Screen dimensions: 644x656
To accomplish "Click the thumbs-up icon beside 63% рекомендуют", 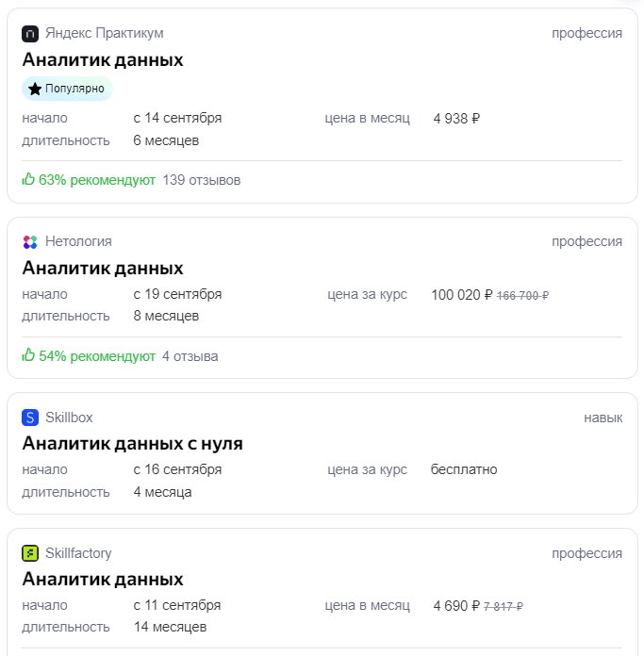I will tap(28, 179).
